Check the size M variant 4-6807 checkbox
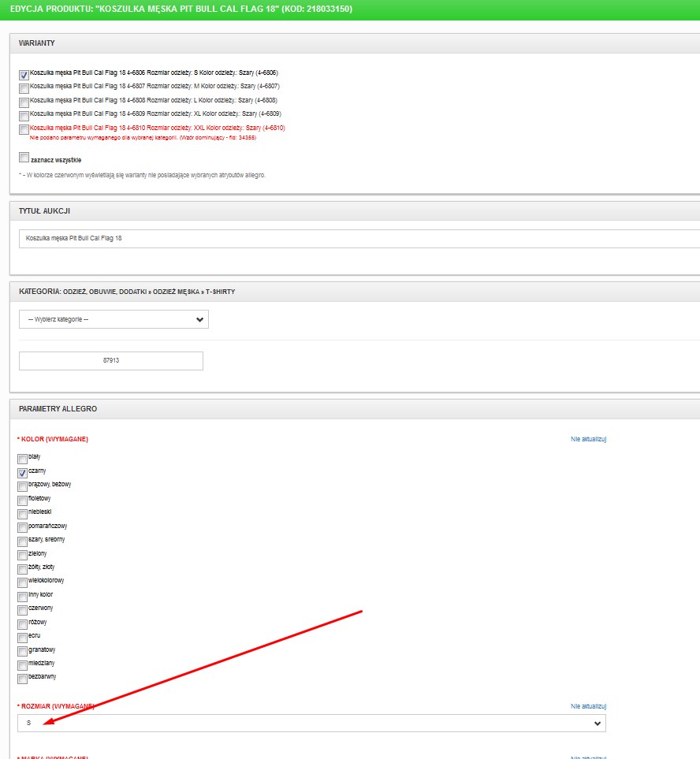700x759 pixels. point(24,88)
